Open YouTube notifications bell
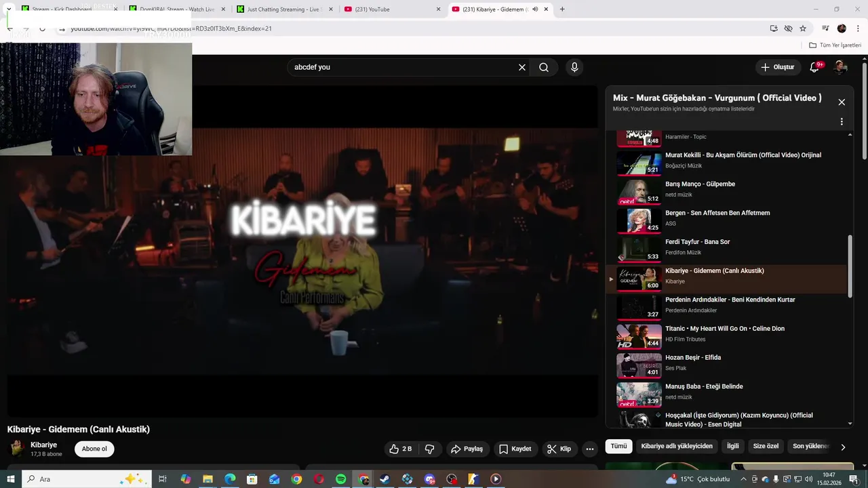The width and height of the screenshot is (868, 488). pos(815,67)
